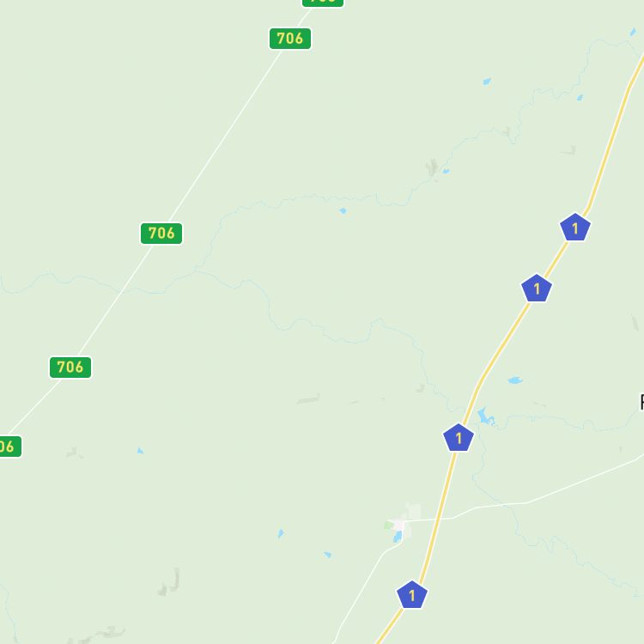The height and width of the screenshot is (644, 644).
Task: Click the point where Highway 706 crosses the river
Action: [x=122, y=291]
